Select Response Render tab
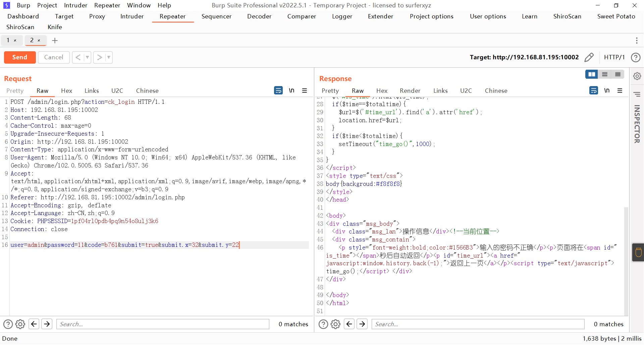Screen dimensions: 644x345 (410, 91)
